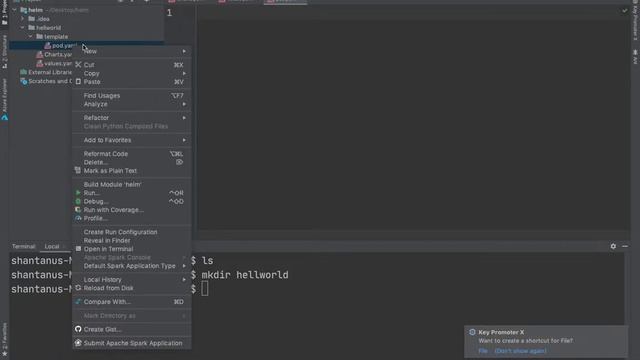Click the 'mkdir hellworld' terminal line

[x=245, y=275]
